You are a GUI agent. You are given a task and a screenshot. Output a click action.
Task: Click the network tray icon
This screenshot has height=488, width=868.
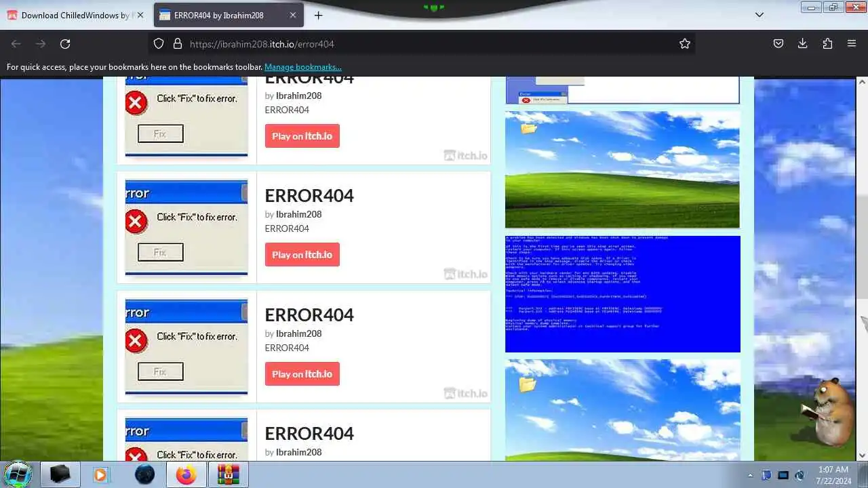click(x=783, y=475)
